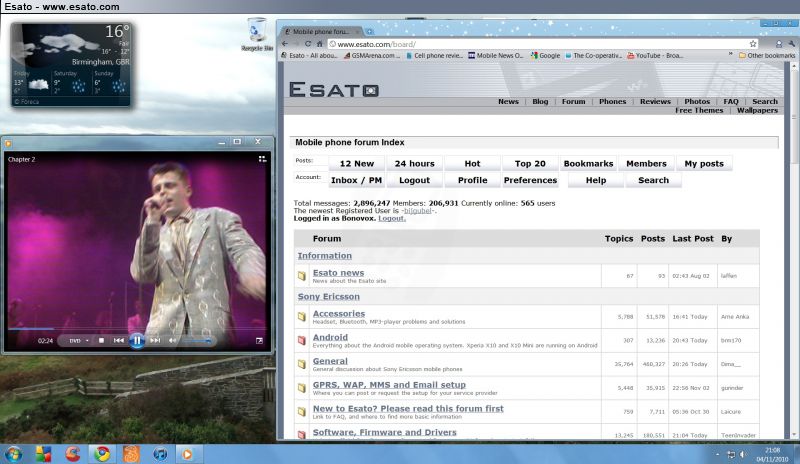800x464 pixels.
Task: Open Forum in Esato navigation
Action: [573, 102]
